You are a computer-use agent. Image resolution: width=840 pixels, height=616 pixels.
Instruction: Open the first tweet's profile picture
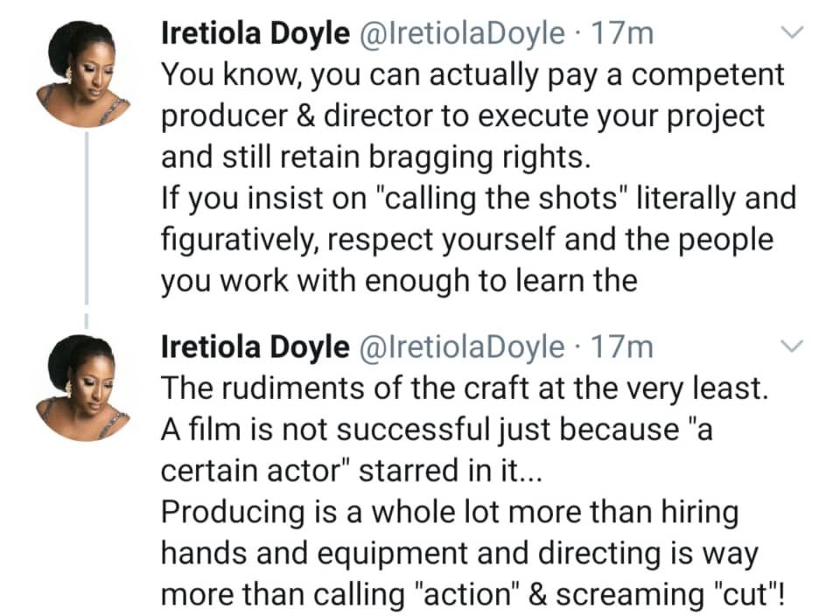coord(83,73)
